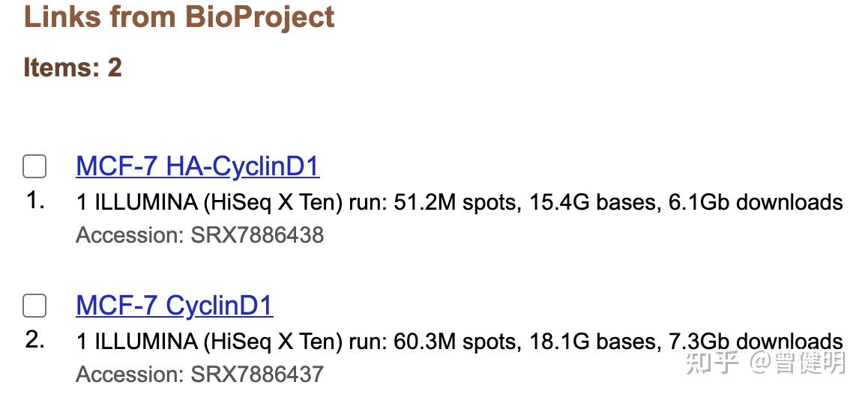
Task: Select the MCF-7 CyclinD1 result checkbox
Action: click(34, 306)
